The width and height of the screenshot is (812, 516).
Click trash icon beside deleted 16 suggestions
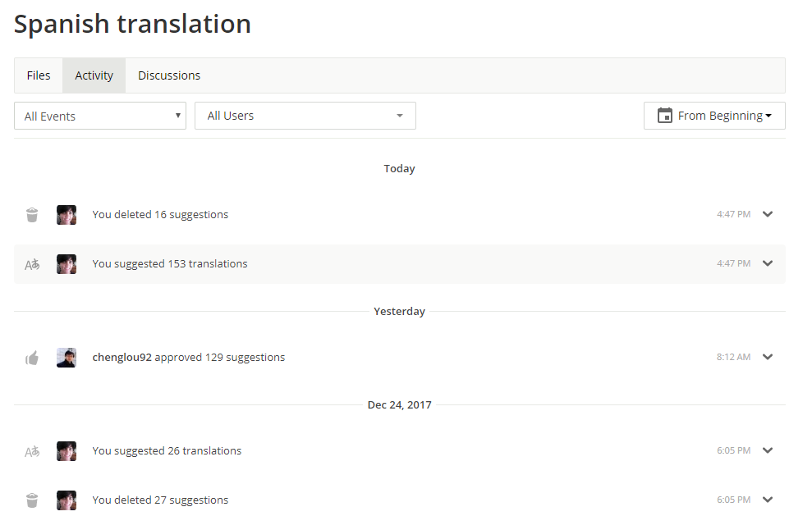click(32, 215)
